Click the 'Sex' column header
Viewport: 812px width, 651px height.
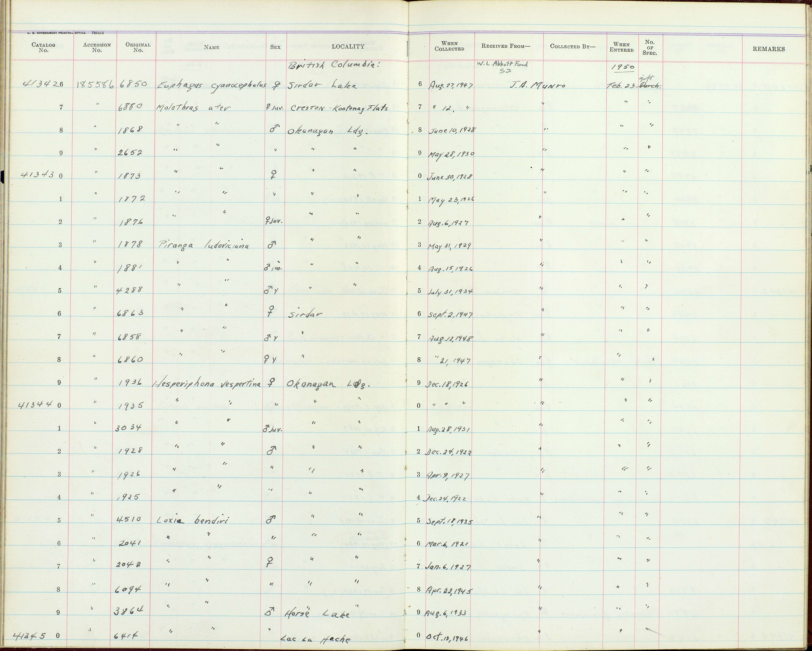[x=275, y=47]
